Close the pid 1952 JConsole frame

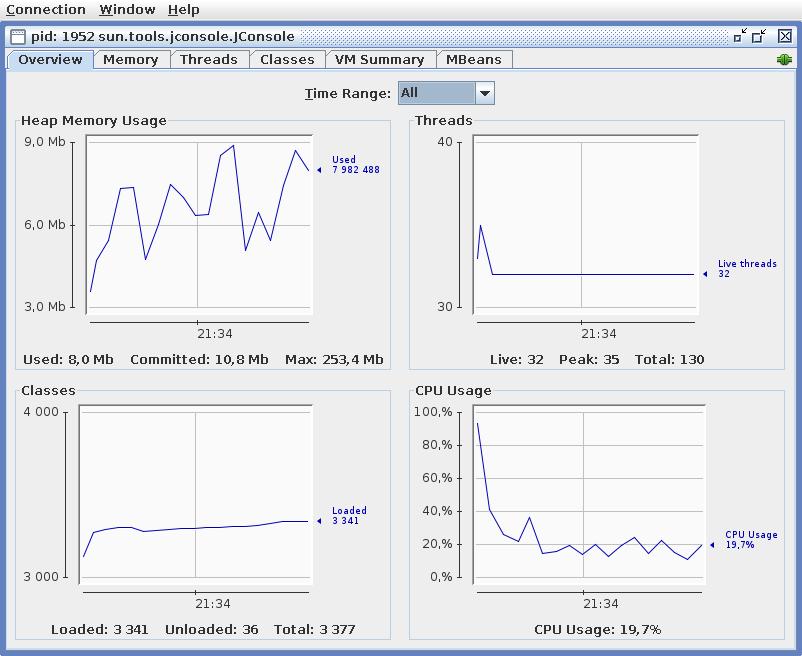pos(785,36)
